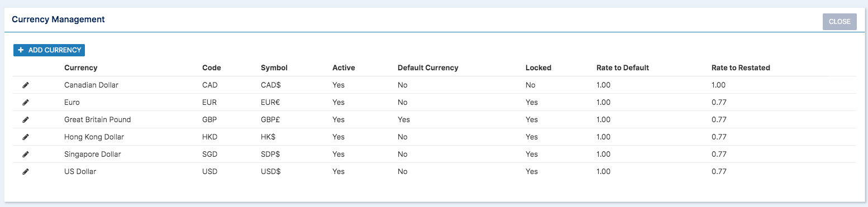868x207 pixels.
Task: Click the Rate to Restated 1.00 value
Action: point(719,85)
